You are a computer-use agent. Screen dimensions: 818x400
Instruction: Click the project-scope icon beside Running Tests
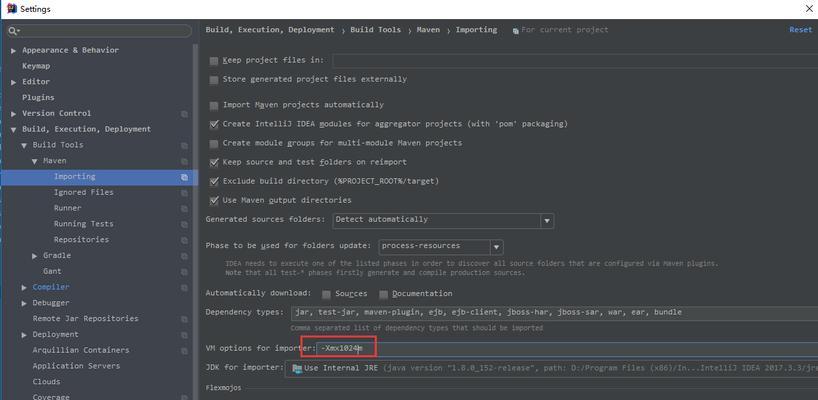[184, 224]
